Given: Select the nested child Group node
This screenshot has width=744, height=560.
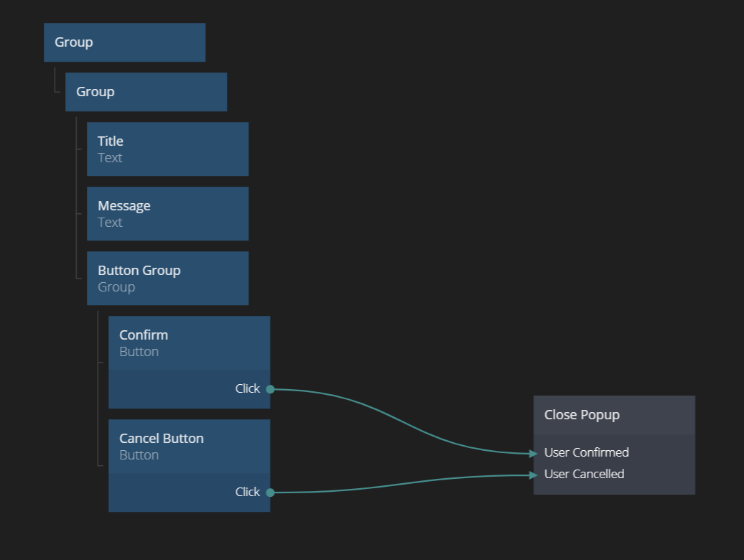Looking at the screenshot, I should pos(146,92).
